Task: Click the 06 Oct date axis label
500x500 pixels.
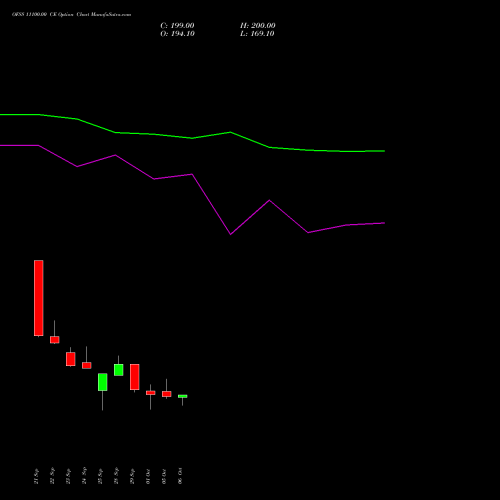Action: tap(180, 476)
